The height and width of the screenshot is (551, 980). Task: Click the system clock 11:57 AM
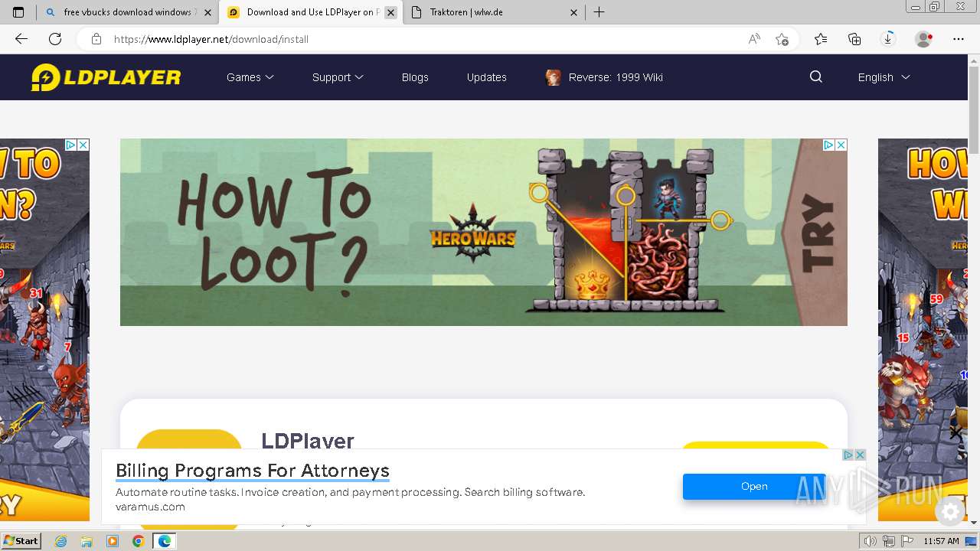[x=941, y=541]
